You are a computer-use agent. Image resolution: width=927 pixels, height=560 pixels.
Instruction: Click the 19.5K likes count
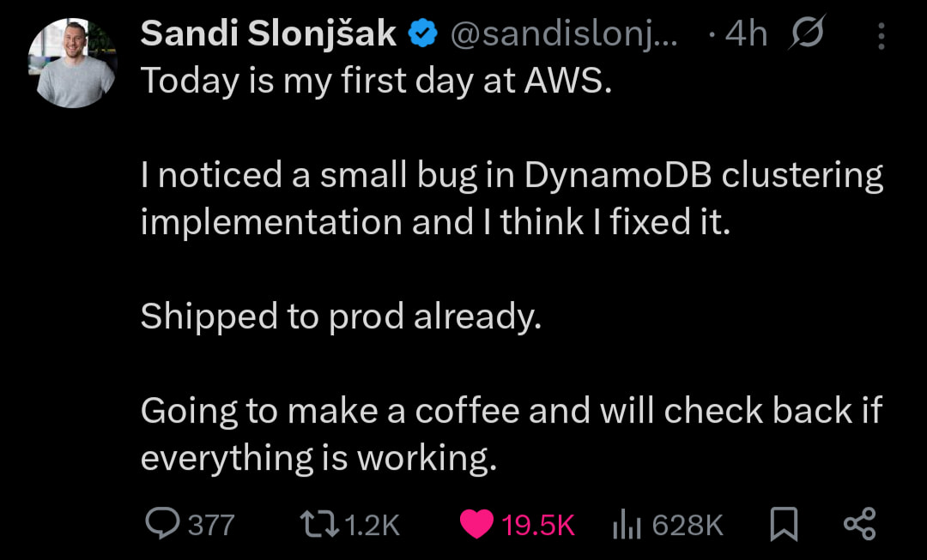pyautogui.click(x=538, y=524)
